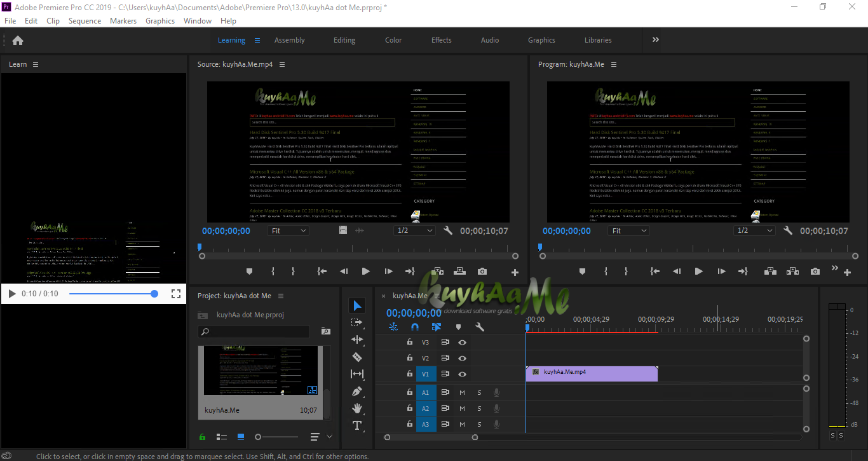Go to In point in Source monitor
Image resolution: width=868 pixels, height=461 pixels.
322,272
